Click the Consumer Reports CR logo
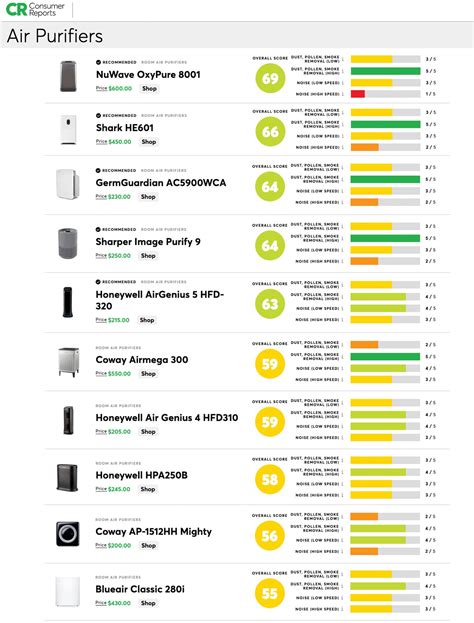Screen dimensions: 474x623 click(35, 9)
